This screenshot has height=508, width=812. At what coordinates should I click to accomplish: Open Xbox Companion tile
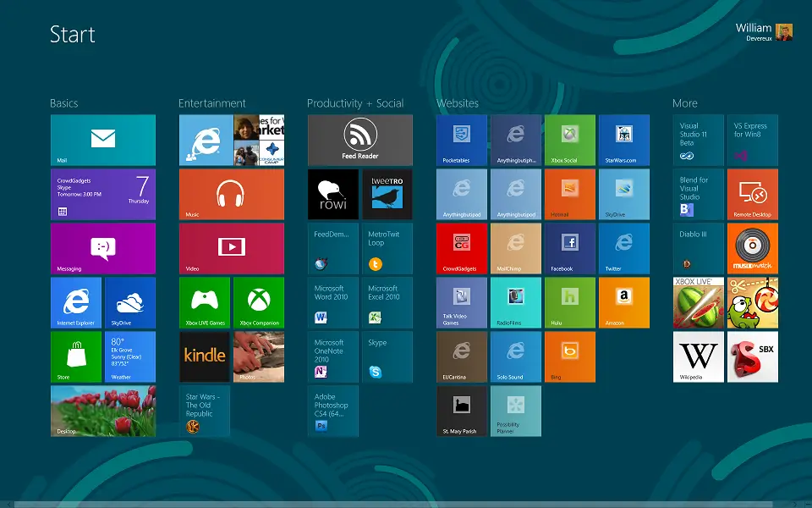[259, 303]
